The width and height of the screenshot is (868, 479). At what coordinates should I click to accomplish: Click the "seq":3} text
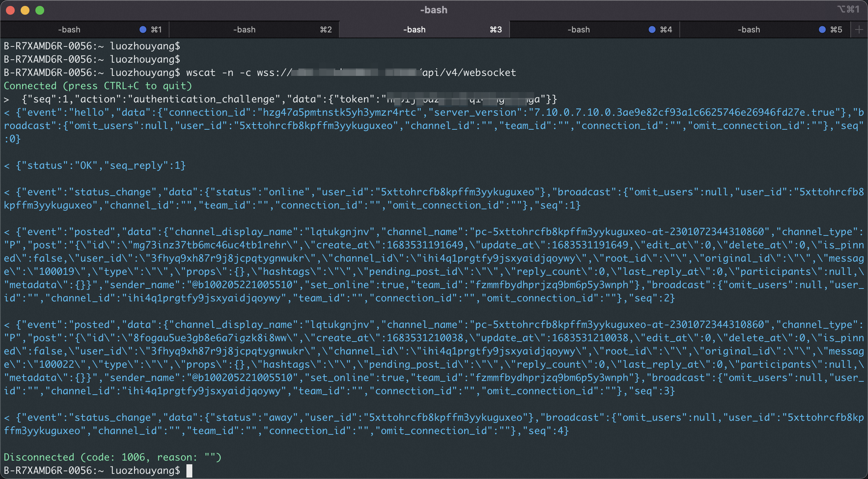651,391
